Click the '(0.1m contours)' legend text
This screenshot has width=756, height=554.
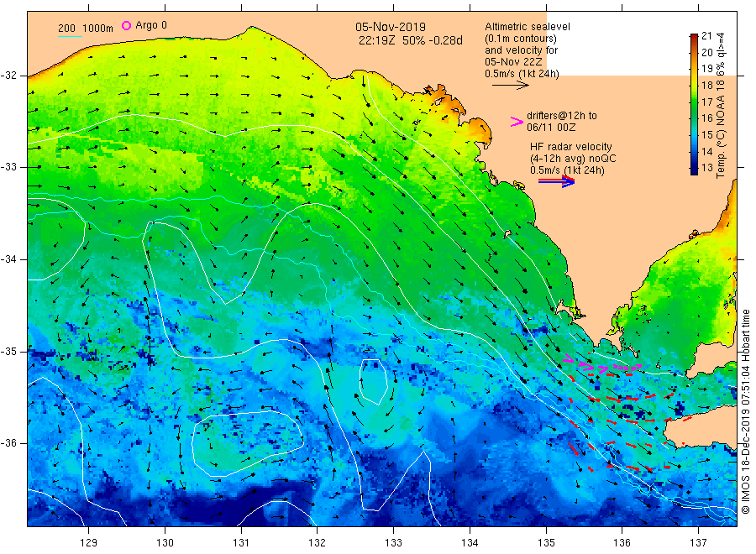[521, 39]
